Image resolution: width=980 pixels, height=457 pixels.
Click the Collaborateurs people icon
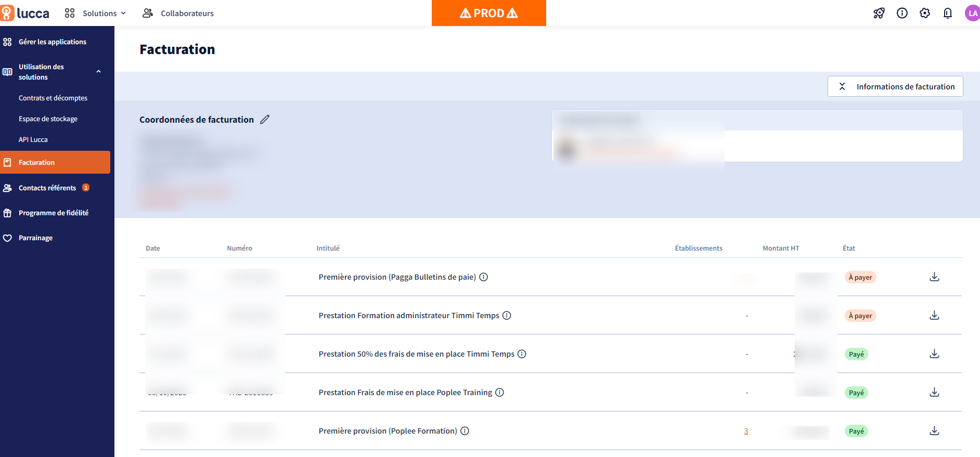pyautogui.click(x=148, y=13)
